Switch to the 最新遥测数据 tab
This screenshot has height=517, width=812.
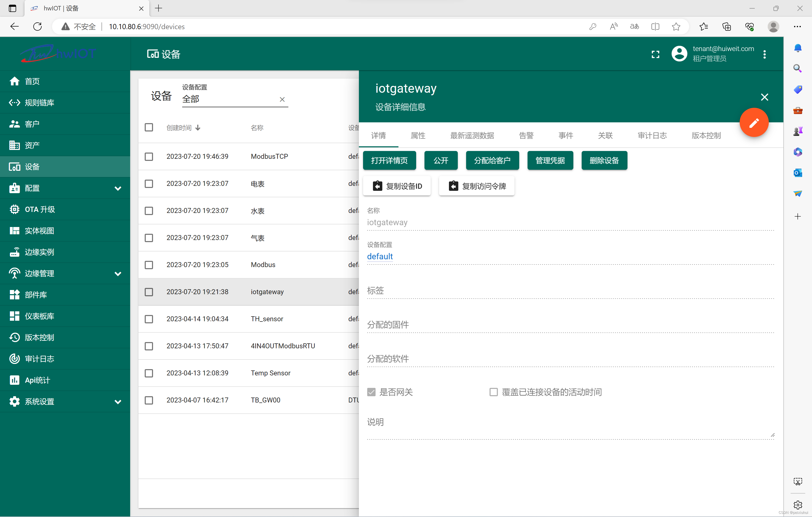pos(472,135)
